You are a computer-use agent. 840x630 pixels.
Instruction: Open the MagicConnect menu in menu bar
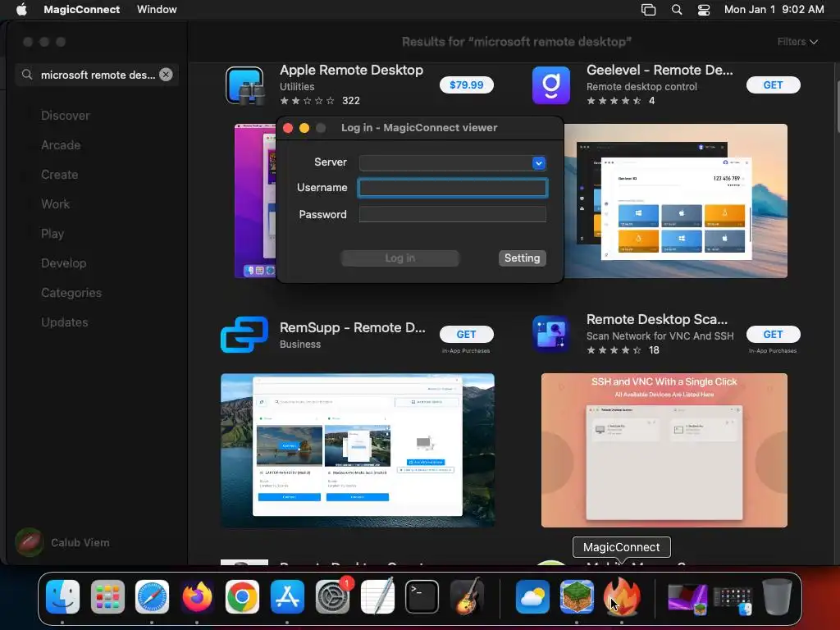pyautogui.click(x=81, y=10)
